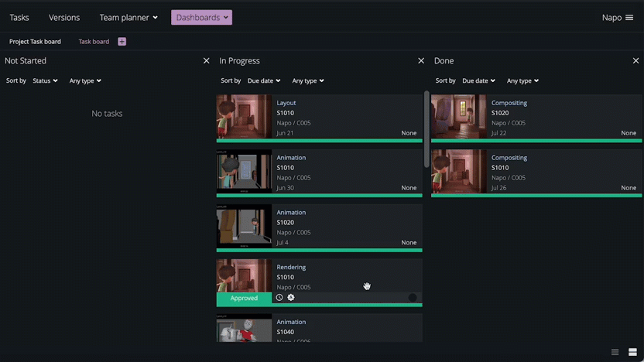Click None on the Jul 26 Compositing card
The height and width of the screenshot is (362, 644).
(629, 188)
